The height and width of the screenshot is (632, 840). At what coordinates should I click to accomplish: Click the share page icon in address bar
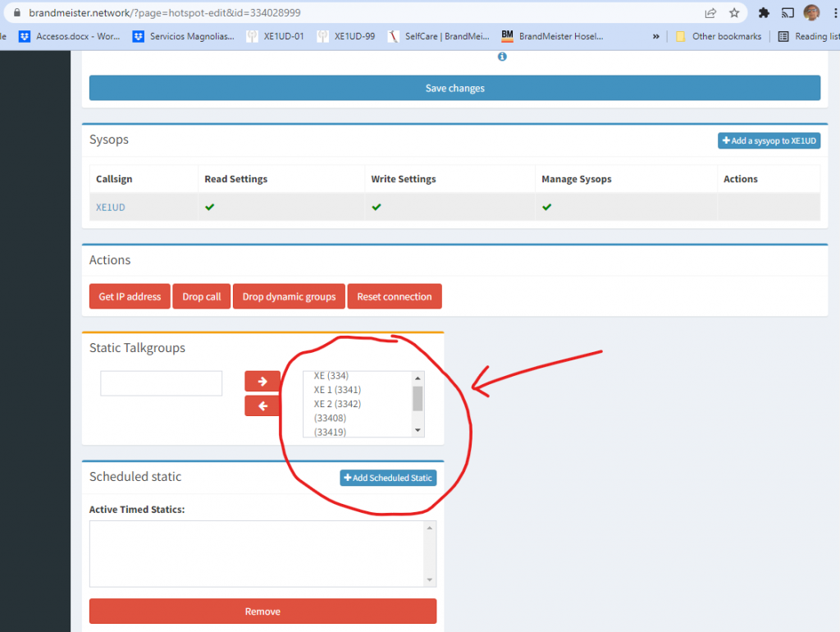click(710, 13)
